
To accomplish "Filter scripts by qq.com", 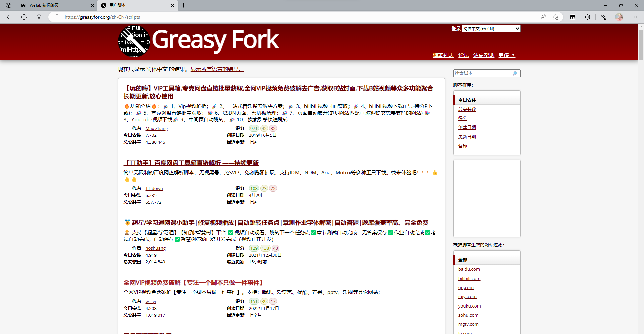I will coord(466,288).
